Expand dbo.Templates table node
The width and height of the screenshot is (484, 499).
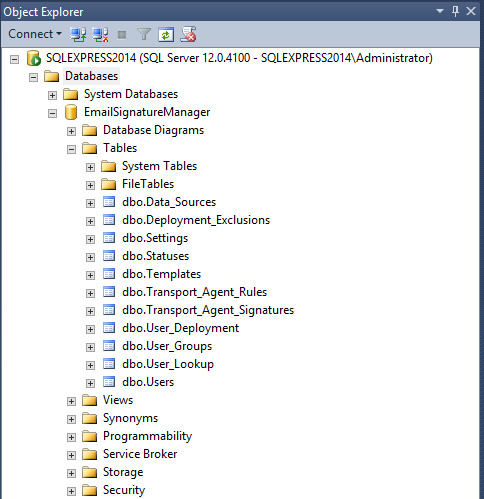tap(90, 276)
